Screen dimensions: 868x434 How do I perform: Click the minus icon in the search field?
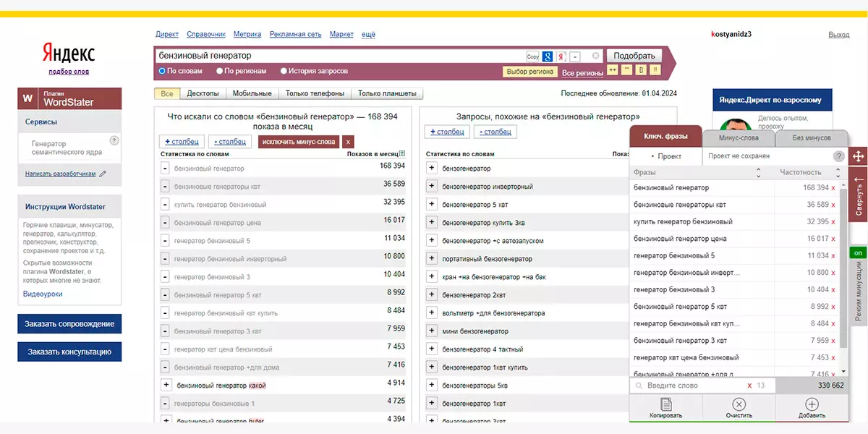575,56
